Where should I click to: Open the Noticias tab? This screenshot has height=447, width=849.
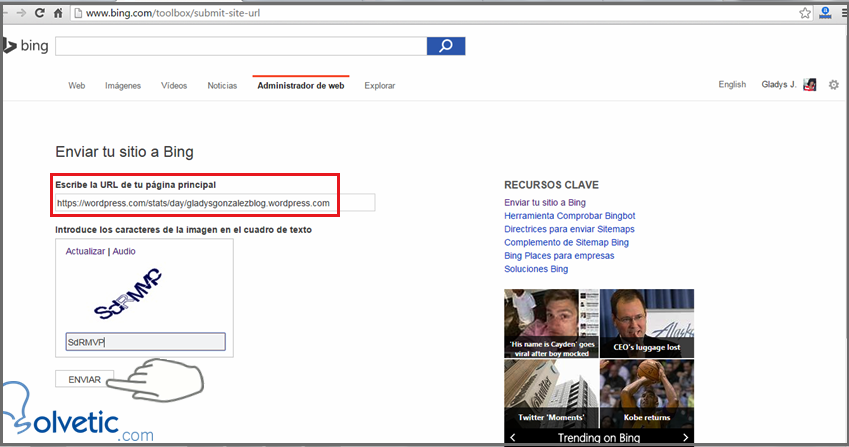(222, 86)
